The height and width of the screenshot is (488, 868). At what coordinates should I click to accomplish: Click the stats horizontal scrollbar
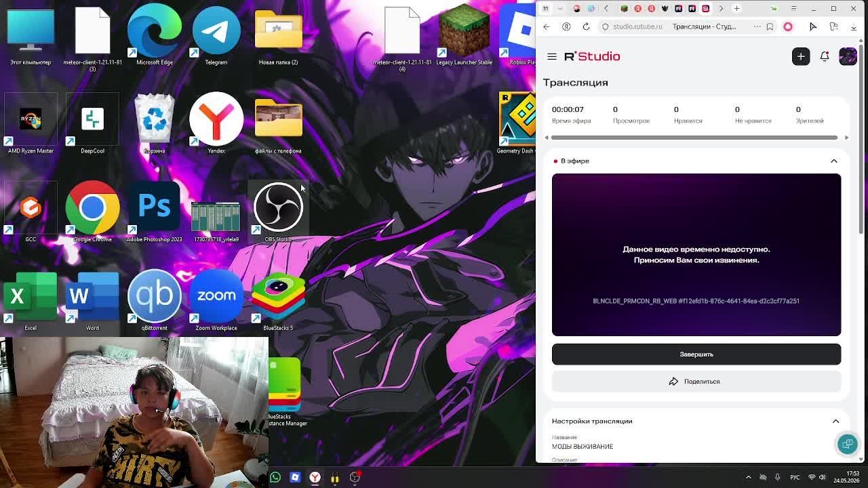[694, 138]
